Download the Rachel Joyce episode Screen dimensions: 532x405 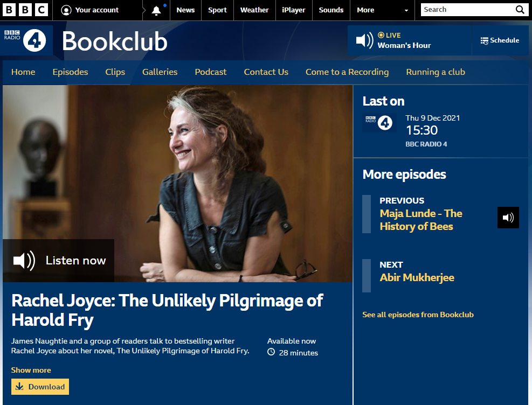point(40,387)
